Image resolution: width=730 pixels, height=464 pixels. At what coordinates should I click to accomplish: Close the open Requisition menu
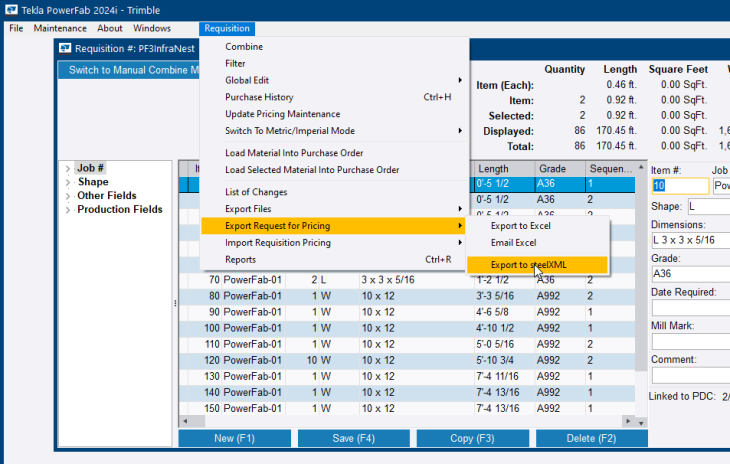(227, 28)
